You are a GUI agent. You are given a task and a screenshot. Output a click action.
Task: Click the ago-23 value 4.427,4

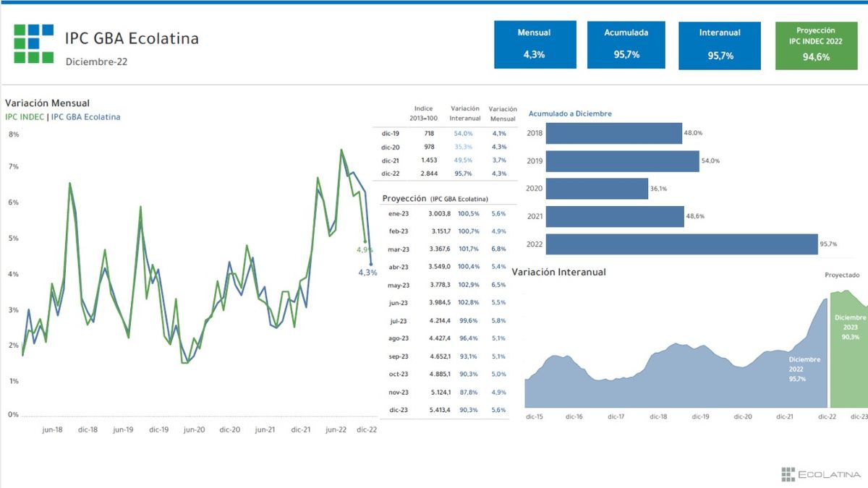[440, 338]
